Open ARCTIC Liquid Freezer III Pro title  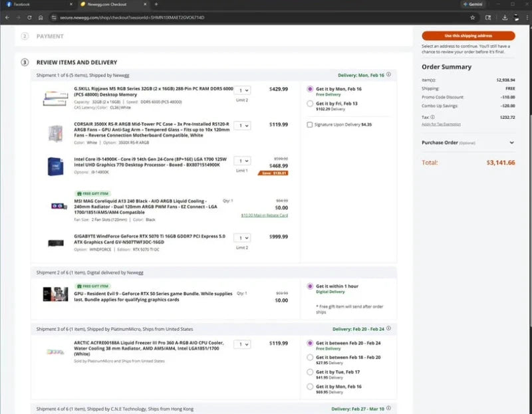[148, 348]
